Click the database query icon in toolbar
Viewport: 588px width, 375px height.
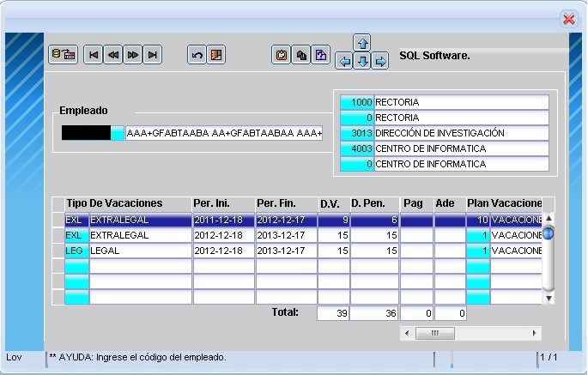coord(63,55)
